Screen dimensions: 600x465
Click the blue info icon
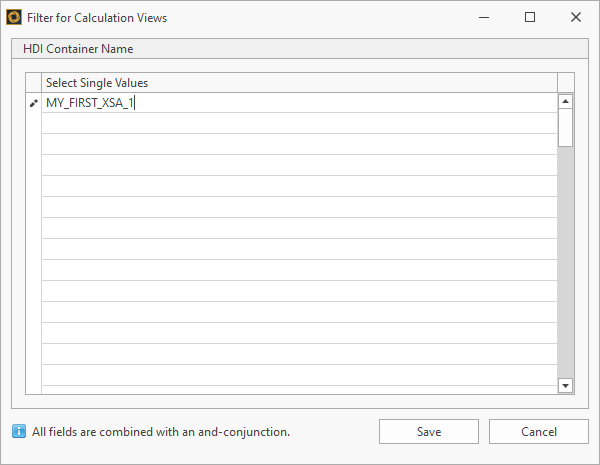coord(19,432)
